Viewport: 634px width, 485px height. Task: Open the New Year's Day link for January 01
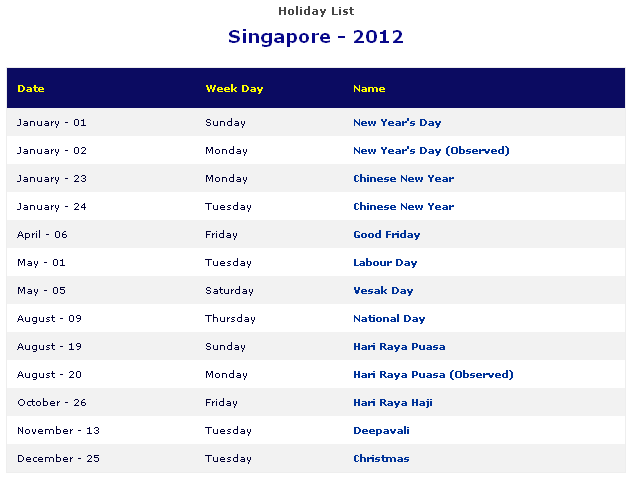click(x=397, y=123)
